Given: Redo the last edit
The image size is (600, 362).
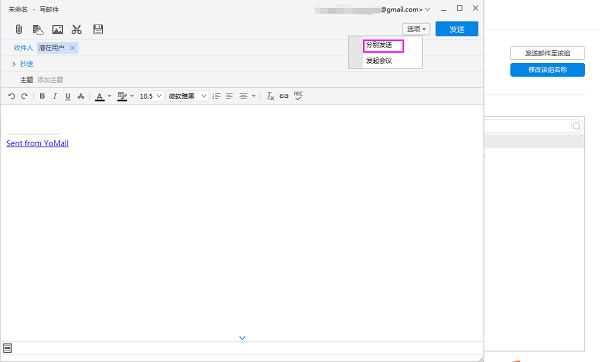Looking at the screenshot, I should 24,96.
